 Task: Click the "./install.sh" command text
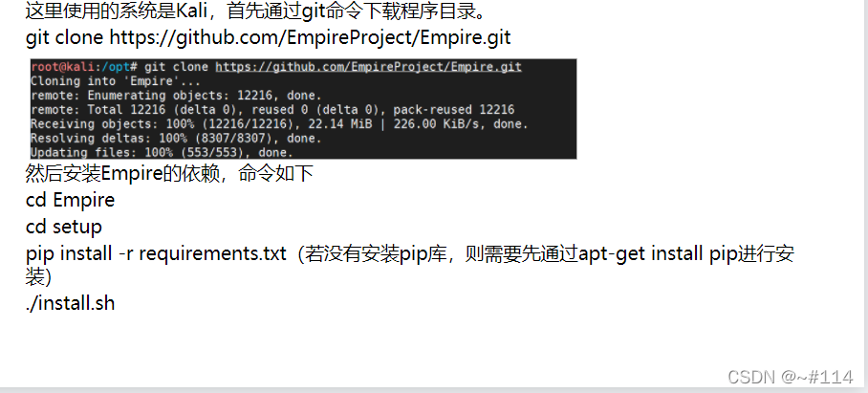pos(70,303)
